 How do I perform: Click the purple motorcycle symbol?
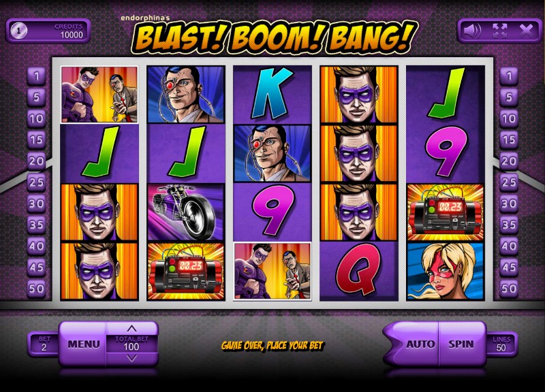[186, 212]
